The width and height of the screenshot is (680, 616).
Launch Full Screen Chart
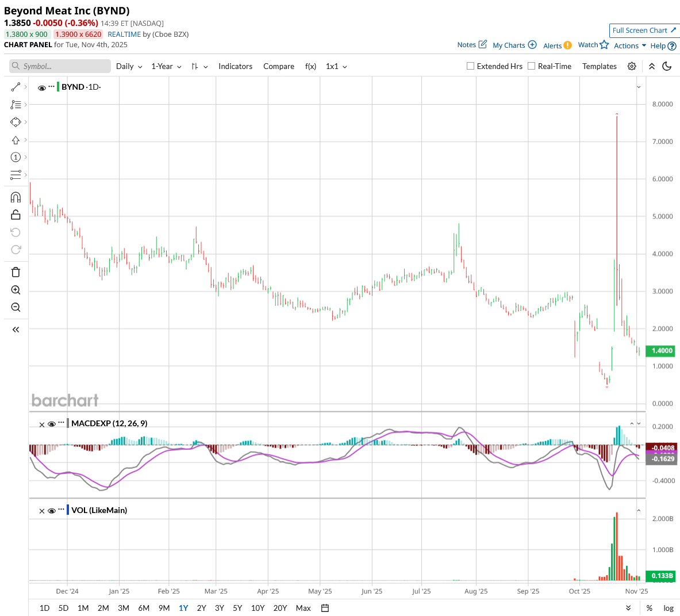point(644,30)
